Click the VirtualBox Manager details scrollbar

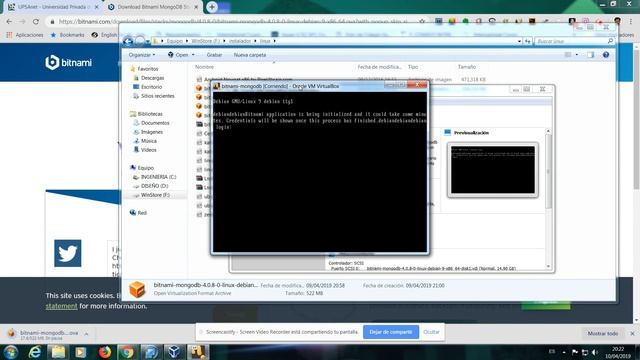pos(548,199)
